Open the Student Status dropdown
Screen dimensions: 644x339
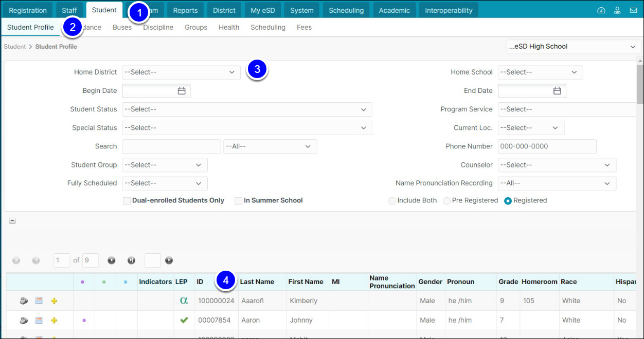tap(247, 109)
